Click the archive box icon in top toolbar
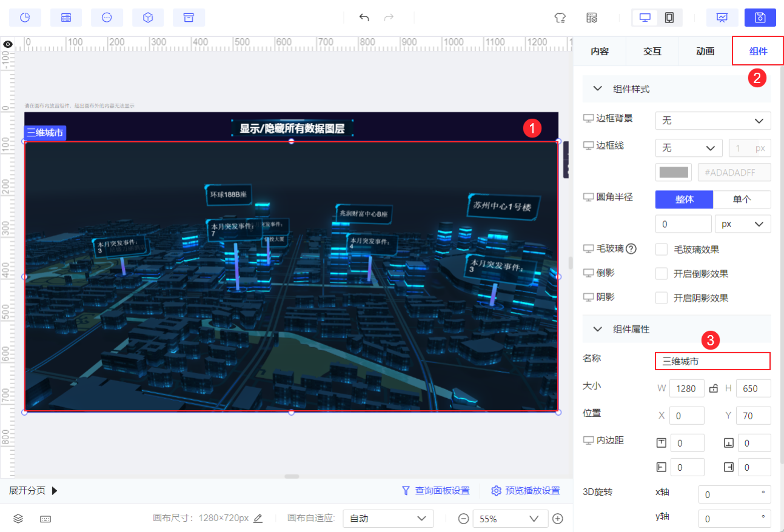 point(189,18)
